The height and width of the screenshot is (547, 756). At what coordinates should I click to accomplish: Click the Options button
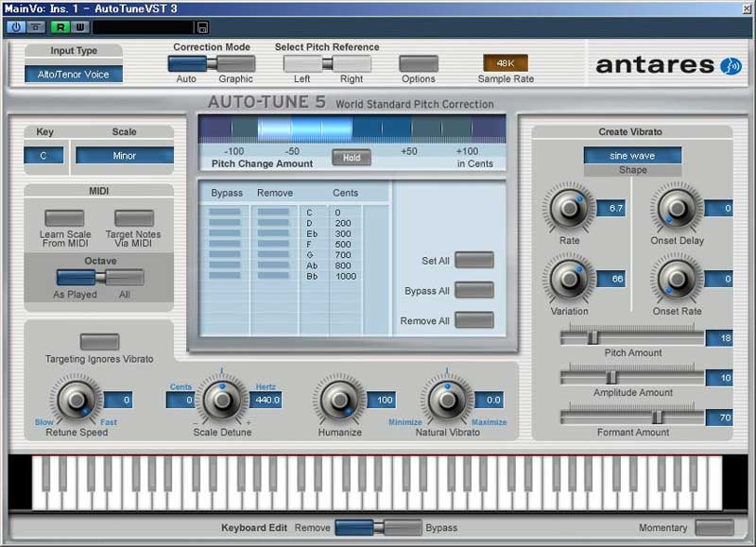coord(419,63)
